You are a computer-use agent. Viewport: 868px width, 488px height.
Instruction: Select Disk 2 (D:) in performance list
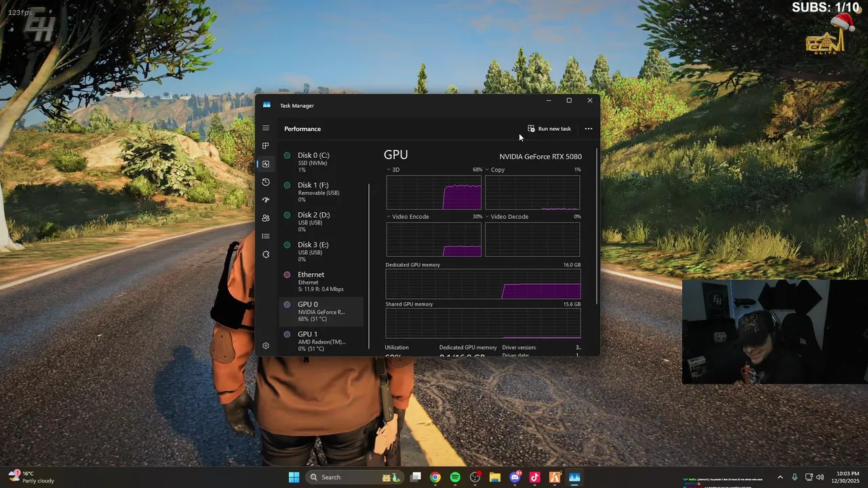pos(322,222)
